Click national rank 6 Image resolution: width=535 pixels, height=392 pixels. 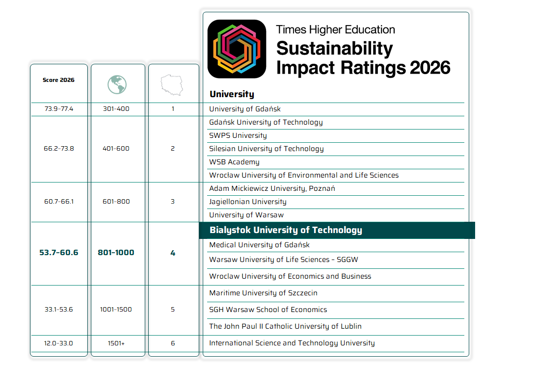pyautogui.click(x=173, y=343)
